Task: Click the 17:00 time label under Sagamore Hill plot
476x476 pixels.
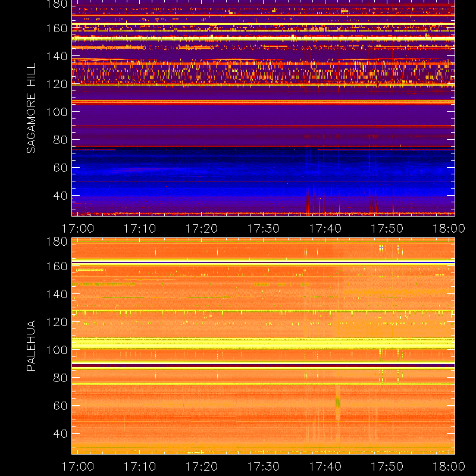Action: point(78,228)
